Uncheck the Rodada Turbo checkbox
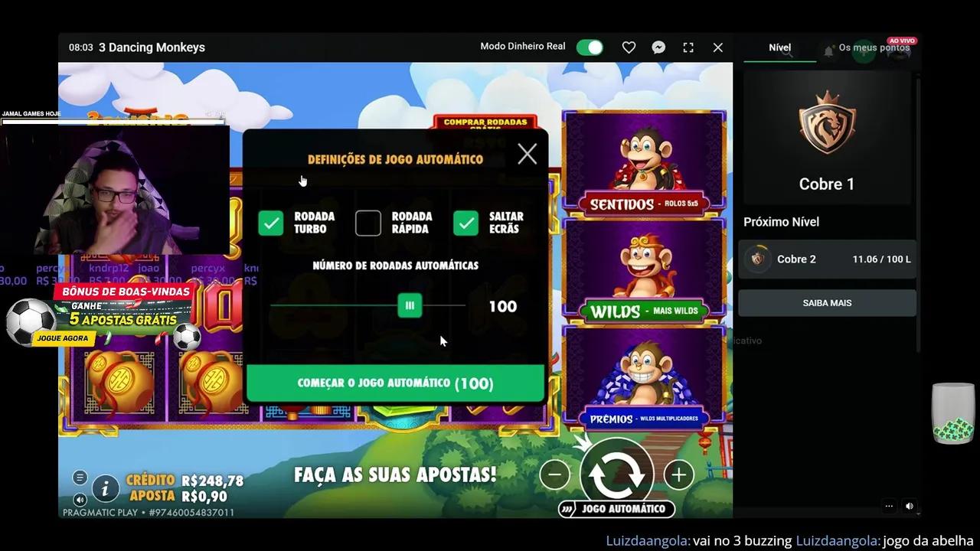Viewport: 980px width, 551px height. (271, 223)
